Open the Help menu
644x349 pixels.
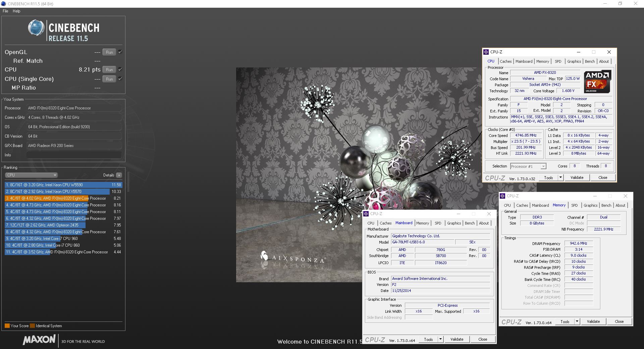click(16, 11)
